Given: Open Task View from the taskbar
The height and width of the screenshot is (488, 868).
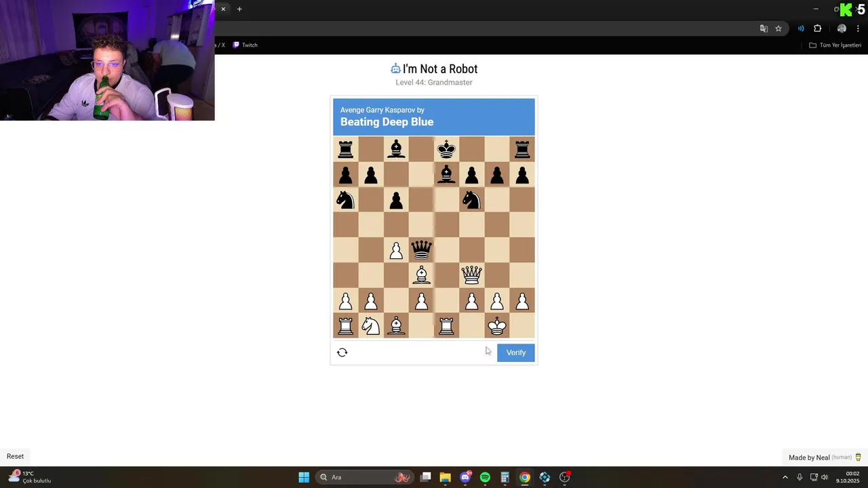Looking at the screenshot, I should pos(425,477).
